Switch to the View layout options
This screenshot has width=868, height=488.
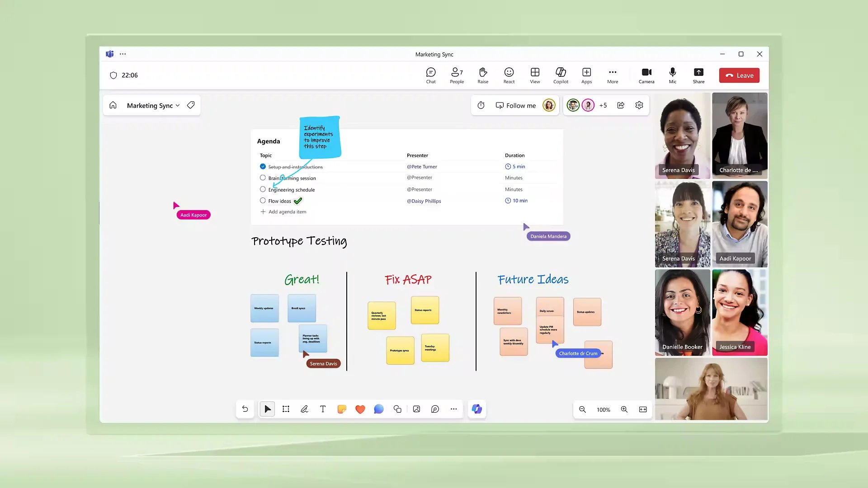point(535,75)
